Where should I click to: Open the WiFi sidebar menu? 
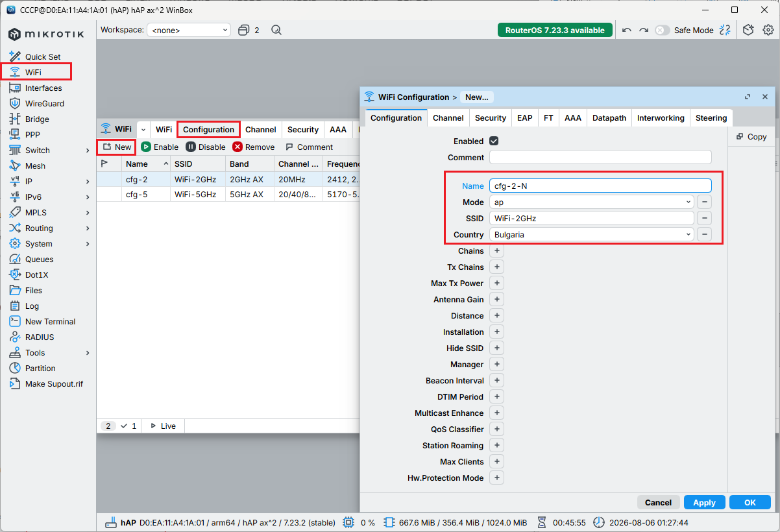[x=33, y=72]
